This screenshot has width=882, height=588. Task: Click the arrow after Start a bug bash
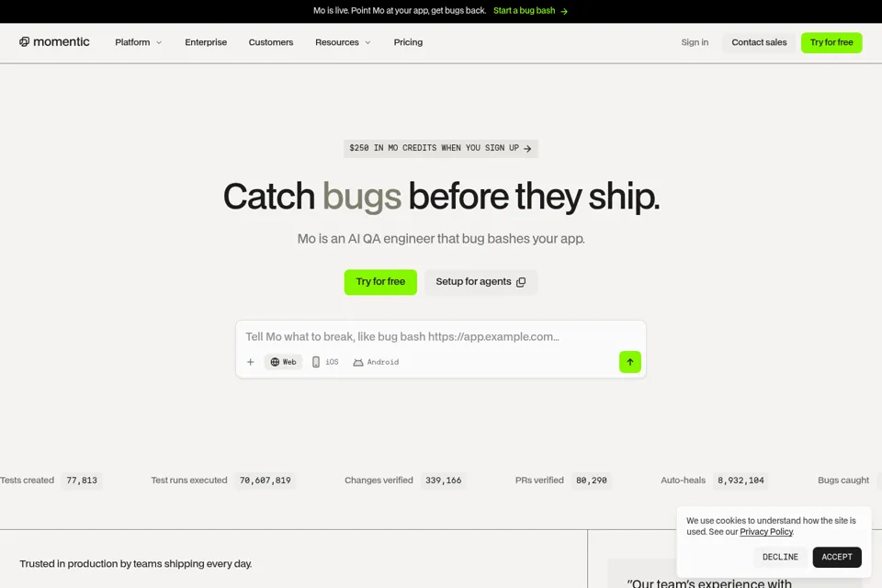point(563,11)
